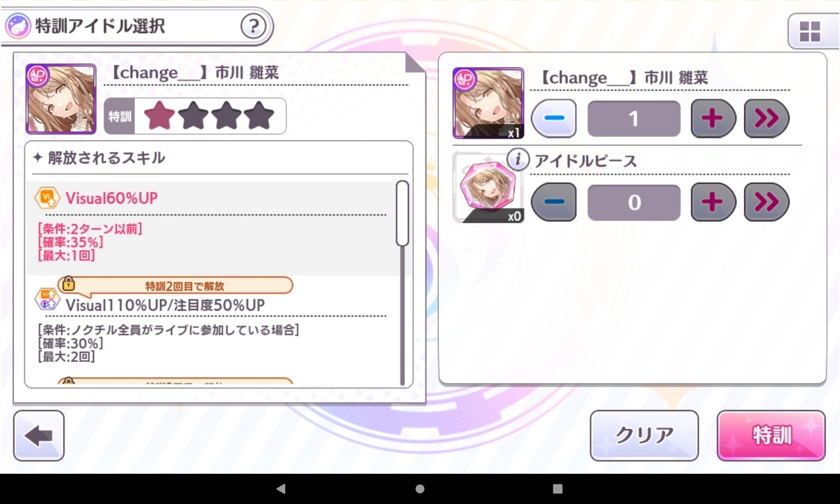
Task: Tap the Idol Piece thumbnail
Action: click(x=488, y=188)
